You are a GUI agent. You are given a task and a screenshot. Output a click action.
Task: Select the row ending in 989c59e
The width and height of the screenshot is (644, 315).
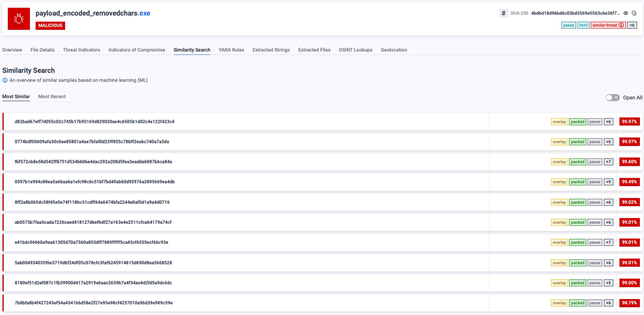click(94, 303)
